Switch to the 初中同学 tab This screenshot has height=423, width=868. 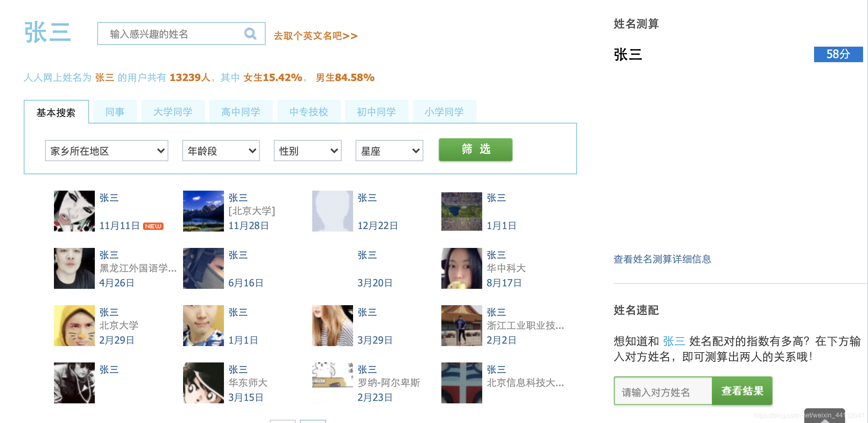[376, 111]
